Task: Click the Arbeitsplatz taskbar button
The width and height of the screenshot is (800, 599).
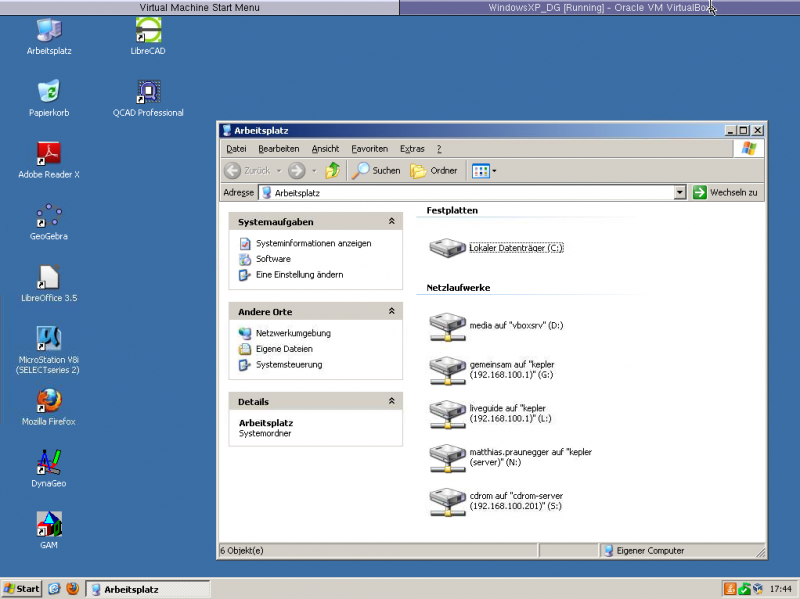Action: [x=147, y=589]
